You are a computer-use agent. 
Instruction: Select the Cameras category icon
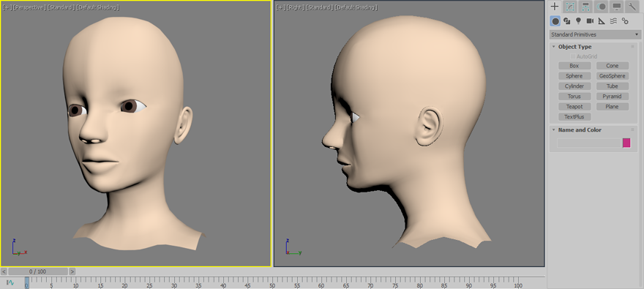click(x=590, y=21)
